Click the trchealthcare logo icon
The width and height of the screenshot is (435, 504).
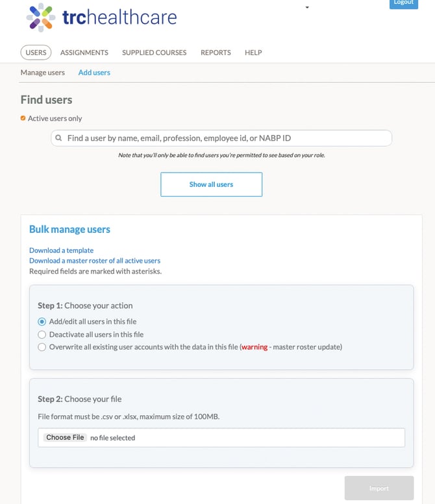click(x=40, y=17)
